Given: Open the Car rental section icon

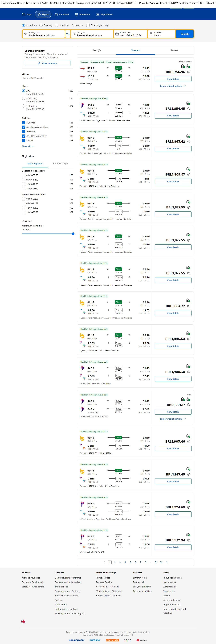Looking at the screenshot, I should tap(56, 15).
